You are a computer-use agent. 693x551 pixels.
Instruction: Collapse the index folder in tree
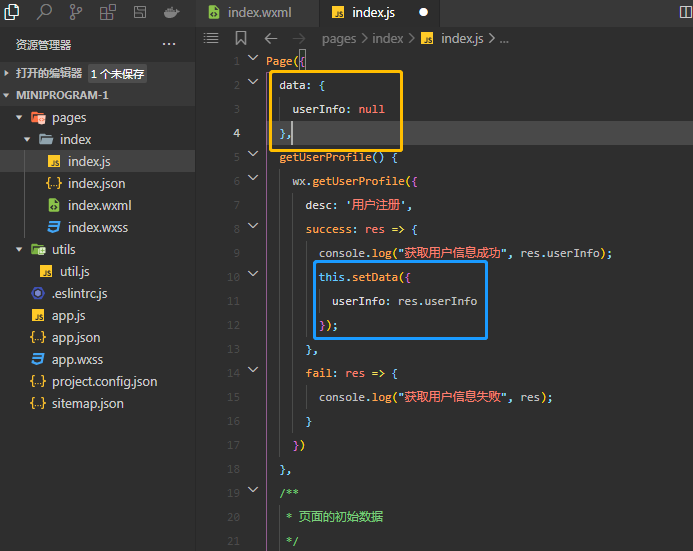[x=27, y=140]
